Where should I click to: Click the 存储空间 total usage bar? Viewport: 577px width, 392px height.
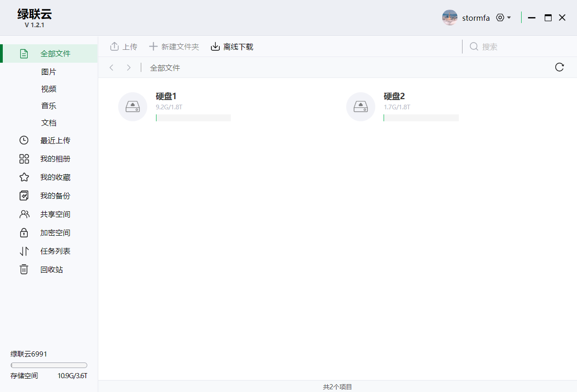(49, 365)
